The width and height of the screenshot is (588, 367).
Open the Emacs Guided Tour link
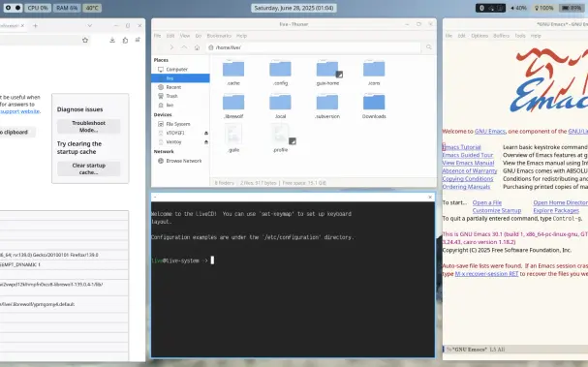point(468,155)
